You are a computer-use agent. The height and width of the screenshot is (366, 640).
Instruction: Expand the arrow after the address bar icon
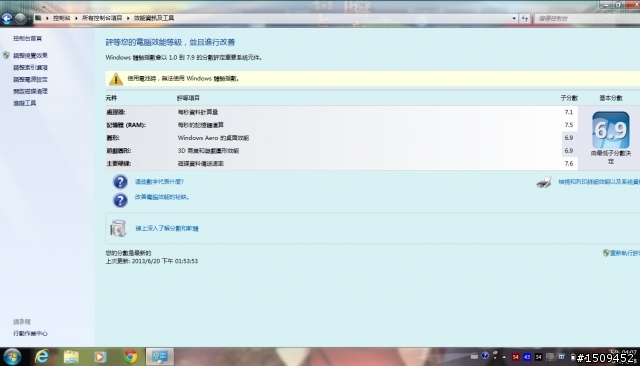point(47,18)
